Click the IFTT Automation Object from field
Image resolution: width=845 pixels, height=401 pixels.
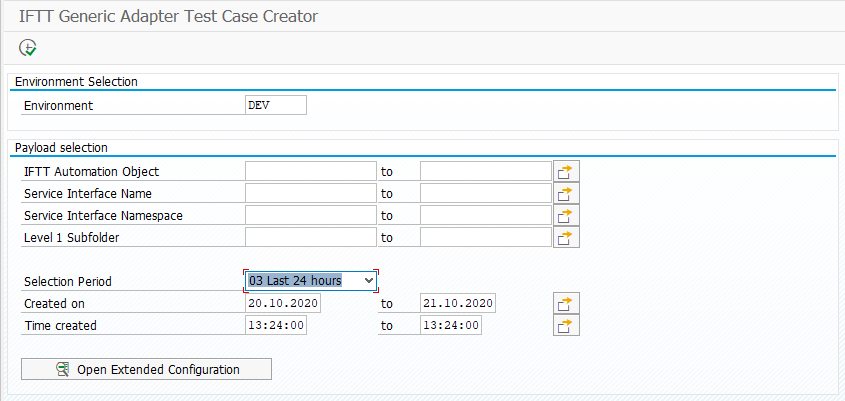tap(310, 171)
